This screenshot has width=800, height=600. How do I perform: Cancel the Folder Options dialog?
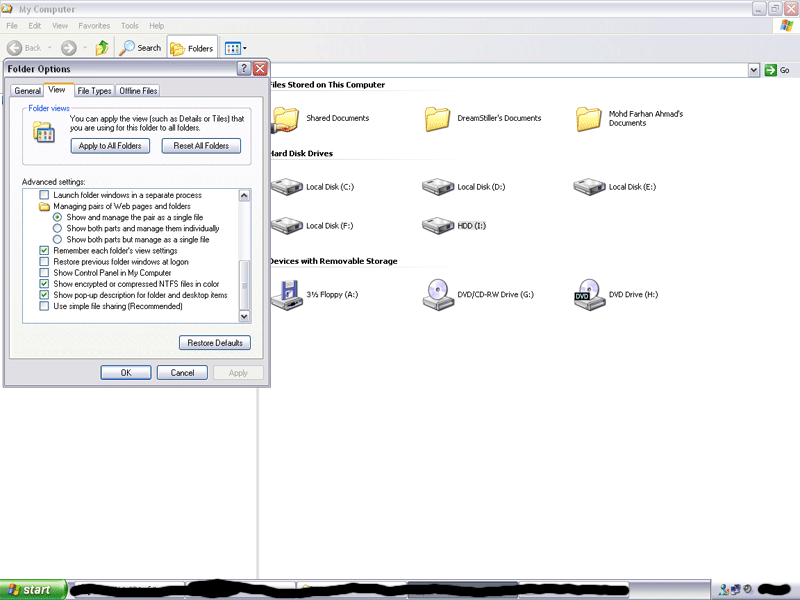click(x=182, y=372)
